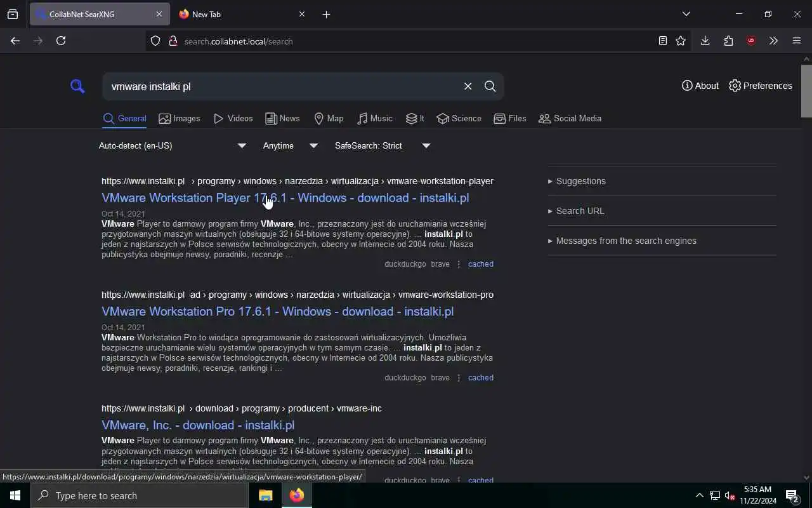Open the Auto-detect language dropdown

click(x=172, y=146)
